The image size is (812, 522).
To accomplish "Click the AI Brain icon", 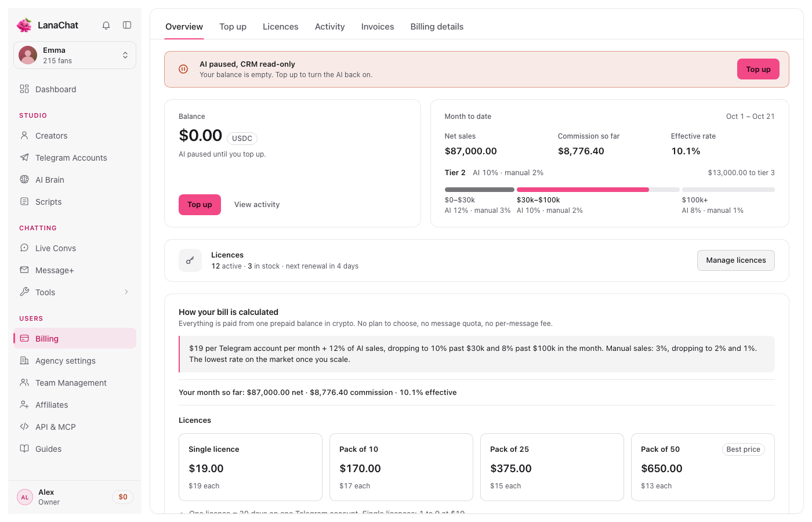I will (x=24, y=179).
